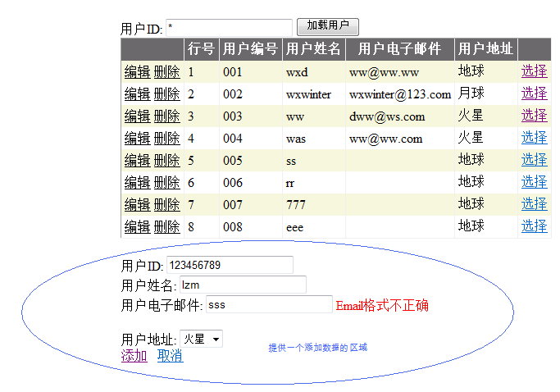
Task: Click the 用户地址 column header
Action: 485,49
